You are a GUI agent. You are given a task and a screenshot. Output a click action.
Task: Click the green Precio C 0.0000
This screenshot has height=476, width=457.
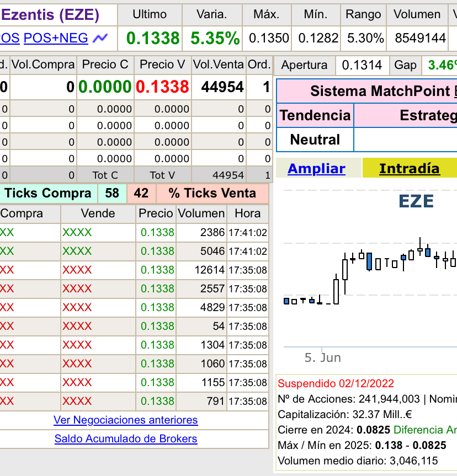click(x=105, y=87)
